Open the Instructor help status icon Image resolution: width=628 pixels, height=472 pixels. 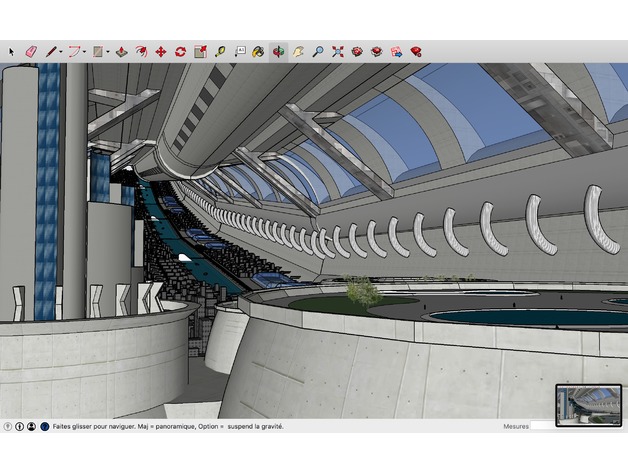point(45,427)
